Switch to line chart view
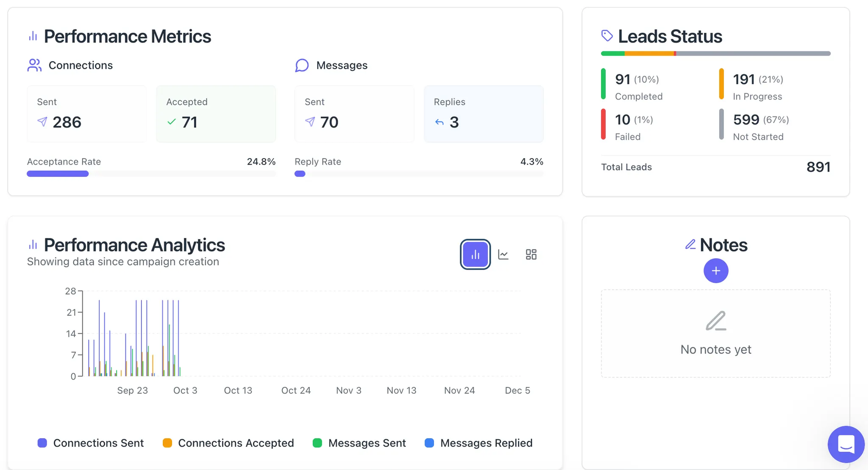The height and width of the screenshot is (470, 868). click(503, 255)
